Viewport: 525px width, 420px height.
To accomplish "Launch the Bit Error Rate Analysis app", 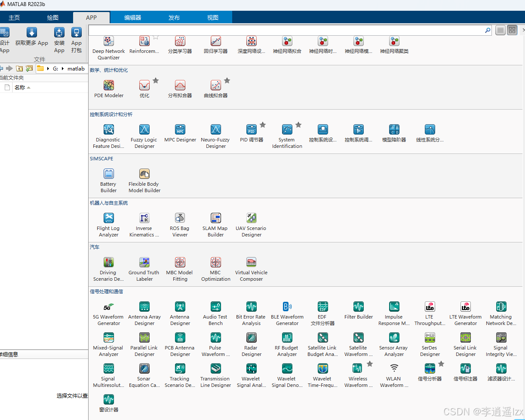I will tap(252, 313).
